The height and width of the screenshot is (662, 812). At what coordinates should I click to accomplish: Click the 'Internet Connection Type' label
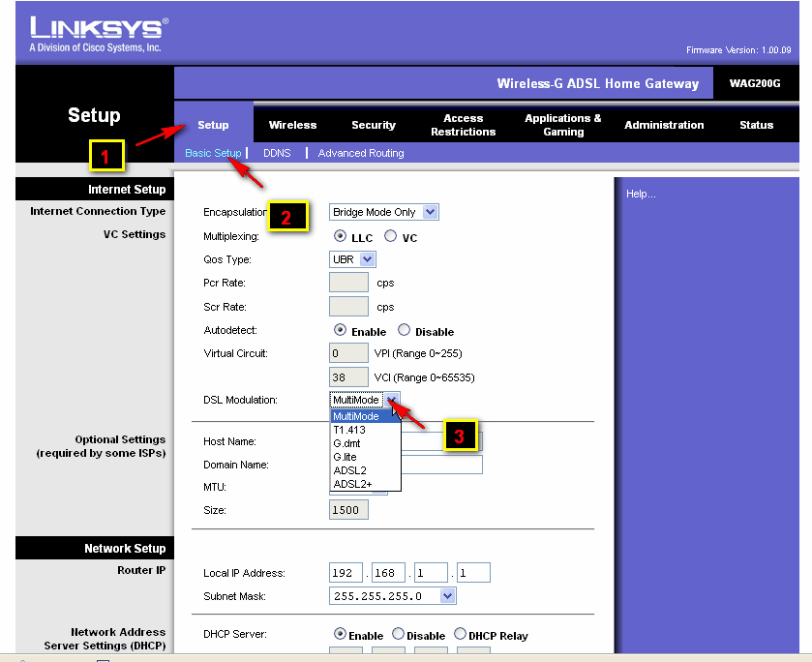point(98,211)
